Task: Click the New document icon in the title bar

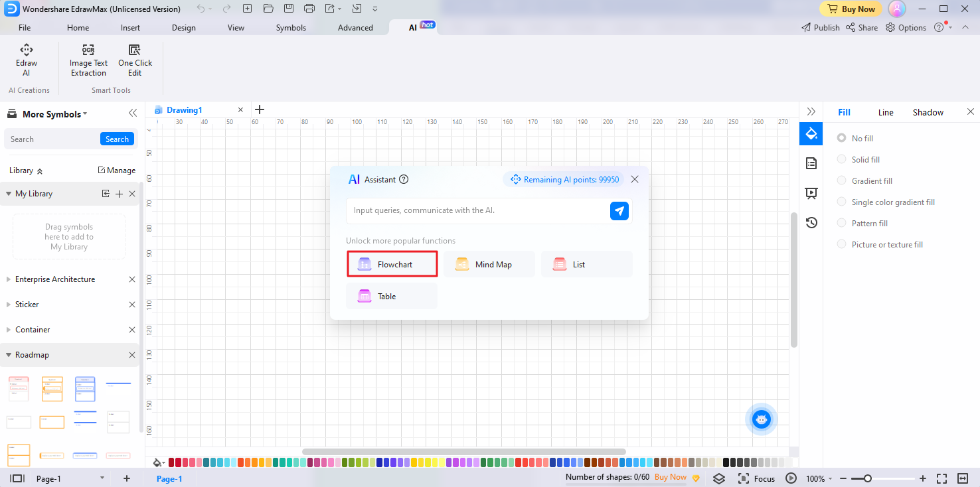Action: pos(247,9)
